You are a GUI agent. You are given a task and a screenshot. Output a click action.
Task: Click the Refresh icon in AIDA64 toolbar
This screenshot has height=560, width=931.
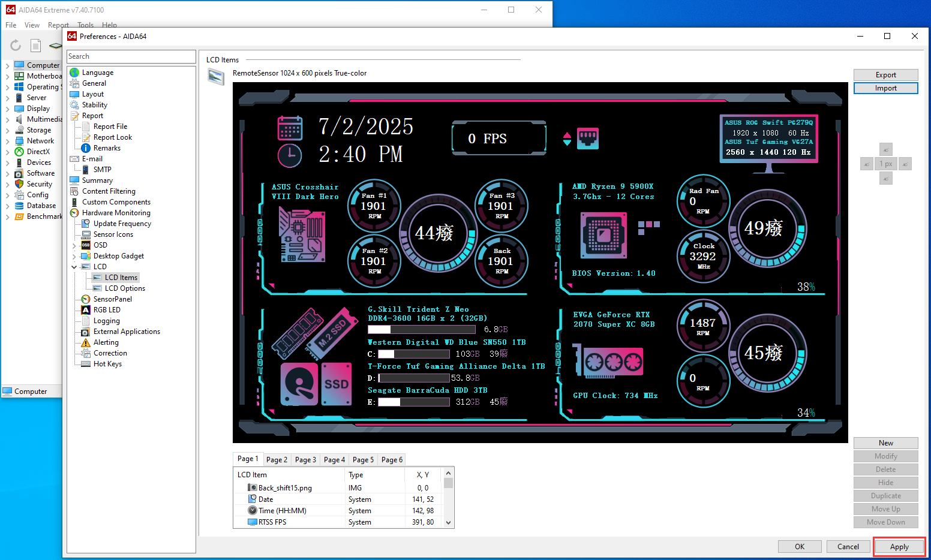[16, 46]
